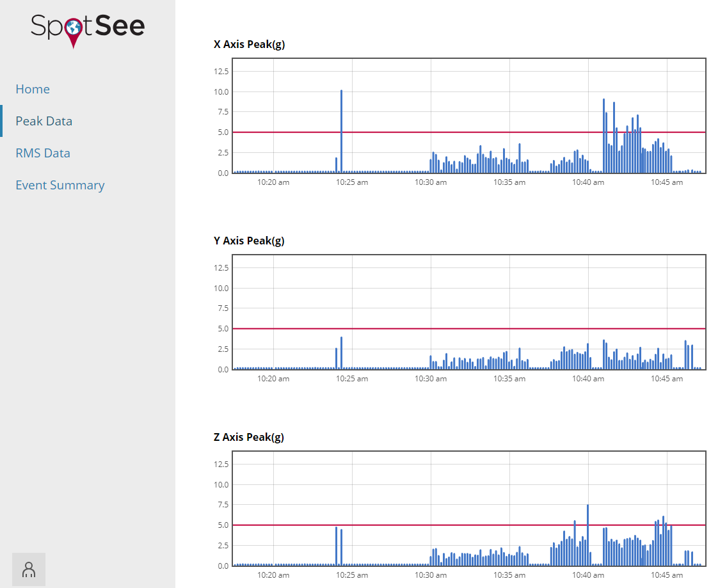
Task: Click the SpotSee logo
Action: [x=88, y=30]
